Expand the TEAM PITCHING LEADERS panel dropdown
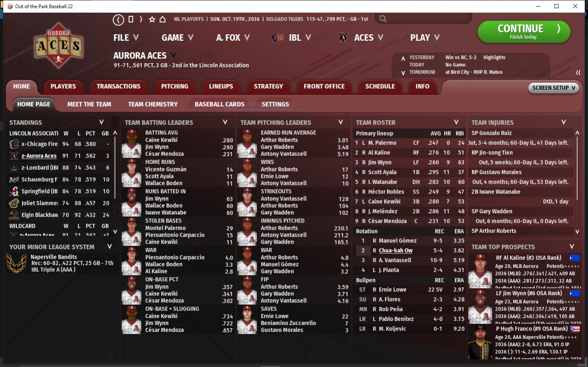The height and width of the screenshot is (367, 588). point(341,122)
